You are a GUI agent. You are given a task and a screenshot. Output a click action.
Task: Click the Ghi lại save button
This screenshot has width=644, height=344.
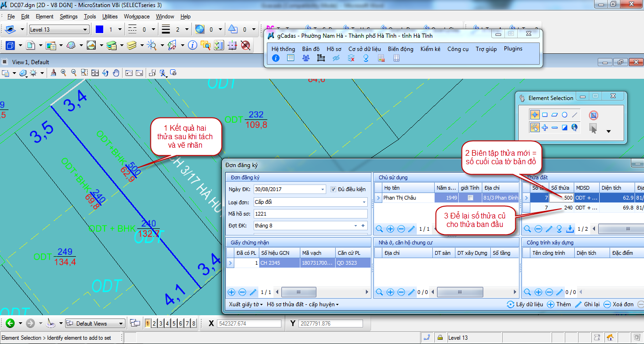click(587, 304)
